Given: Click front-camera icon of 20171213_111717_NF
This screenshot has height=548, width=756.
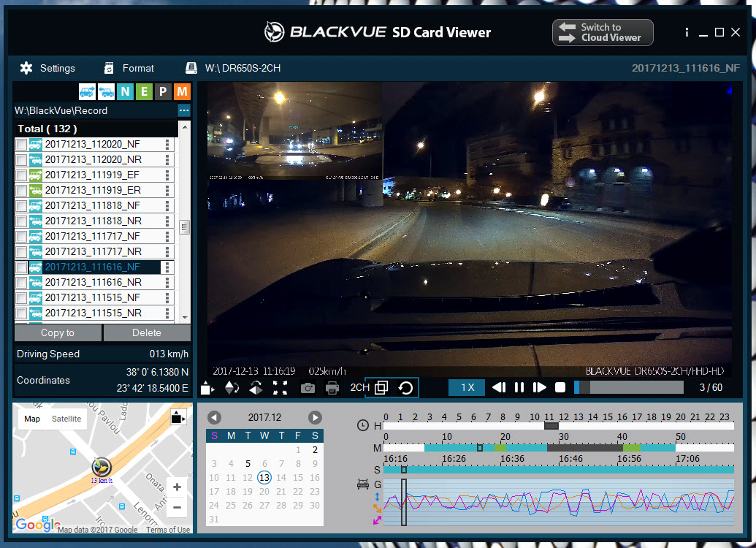Looking at the screenshot, I should tap(36, 237).
